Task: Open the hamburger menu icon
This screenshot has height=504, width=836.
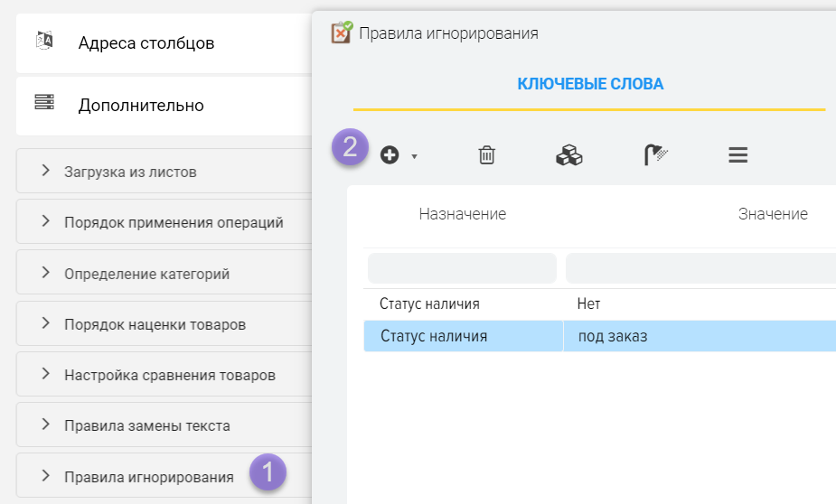Action: 737,155
